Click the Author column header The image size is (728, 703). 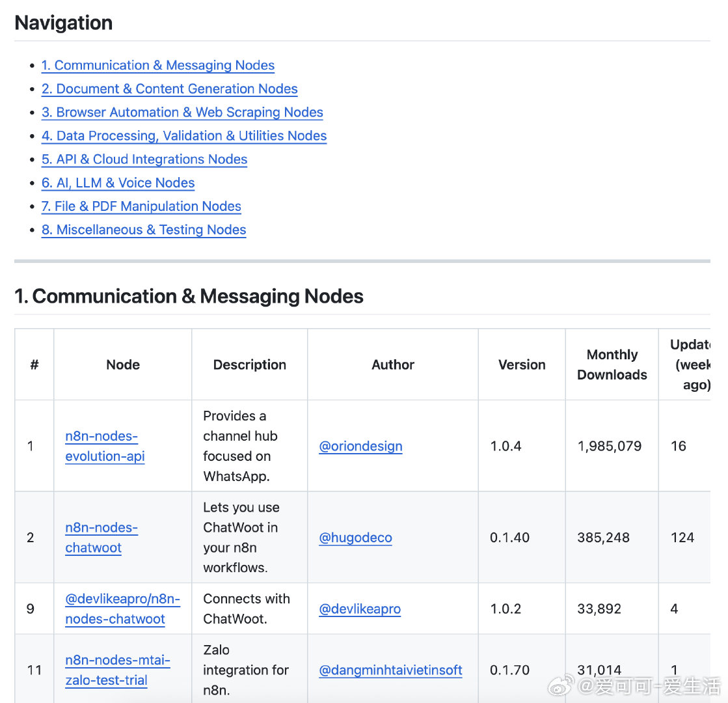point(393,365)
